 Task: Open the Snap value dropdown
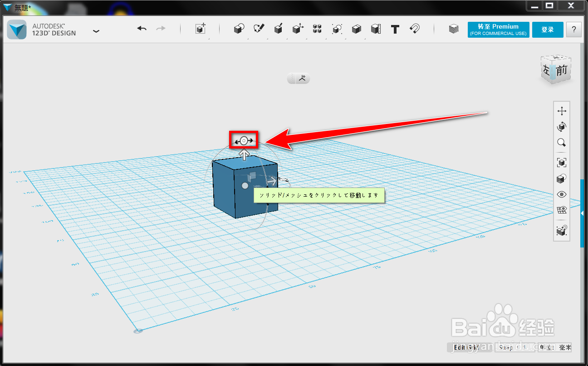(x=514, y=347)
